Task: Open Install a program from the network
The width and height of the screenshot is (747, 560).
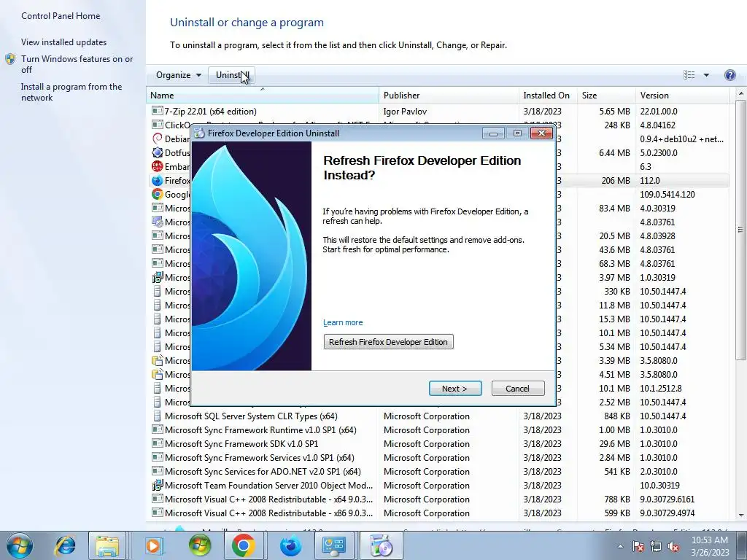Action: (x=71, y=92)
